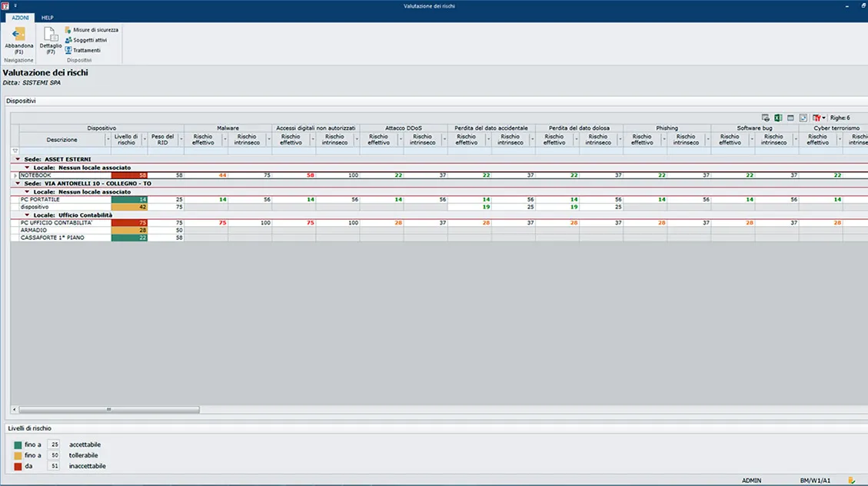868x486 pixels.
Task: Open Dettaglio (F7) document icon
Action: [51, 35]
